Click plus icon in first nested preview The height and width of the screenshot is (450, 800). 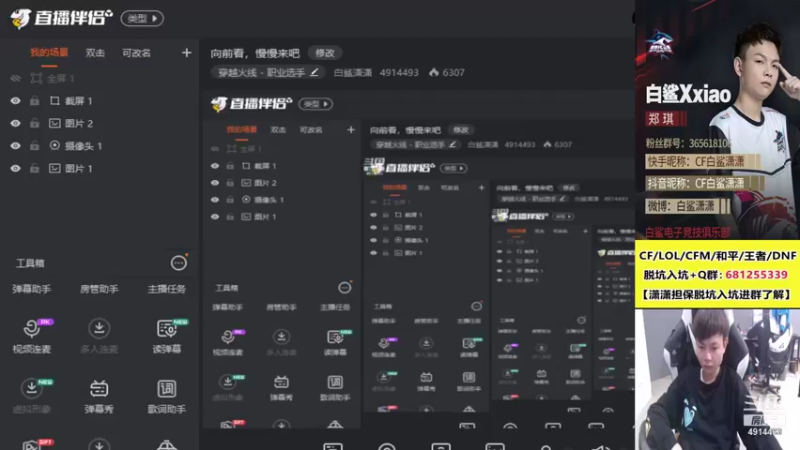(351, 130)
